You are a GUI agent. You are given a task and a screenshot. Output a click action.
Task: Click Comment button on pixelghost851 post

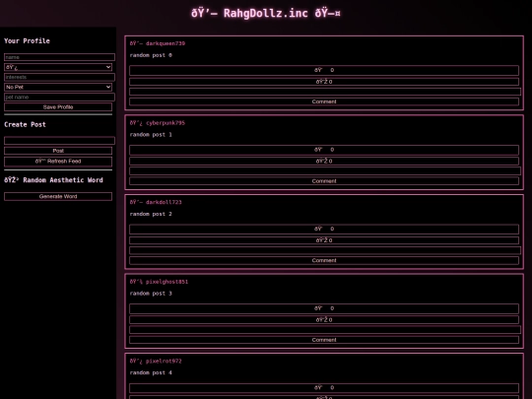click(x=324, y=340)
